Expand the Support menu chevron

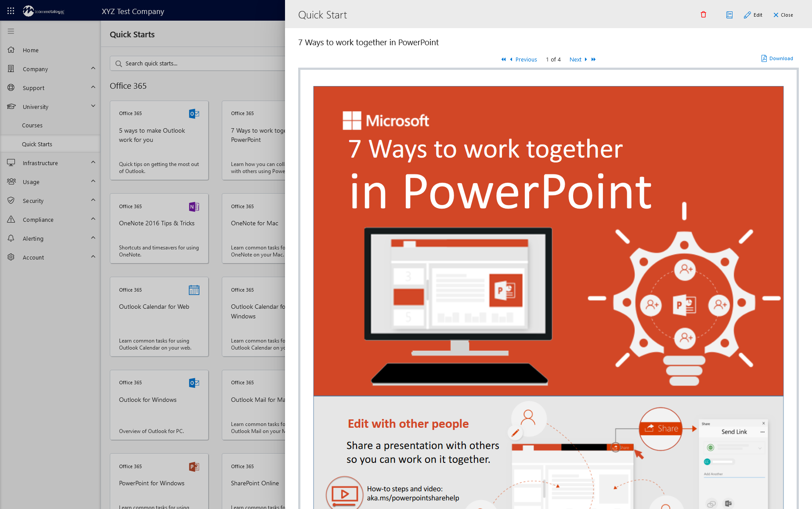coord(93,87)
